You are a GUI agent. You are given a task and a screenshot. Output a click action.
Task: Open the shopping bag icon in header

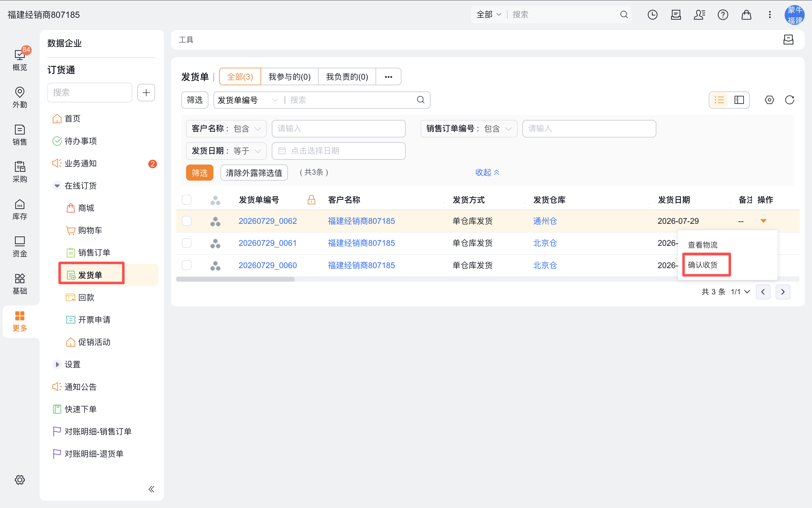[x=746, y=15]
